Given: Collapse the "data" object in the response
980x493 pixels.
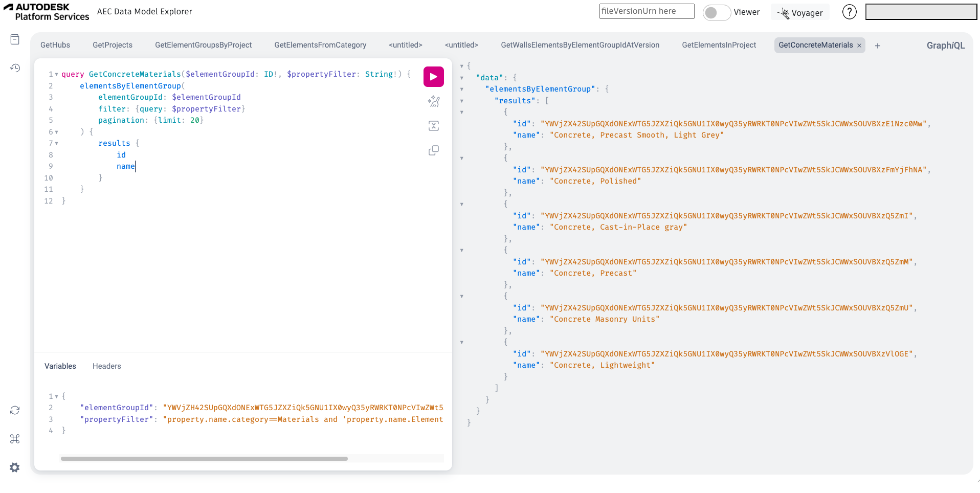Looking at the screenshot, I should (462, 78).
